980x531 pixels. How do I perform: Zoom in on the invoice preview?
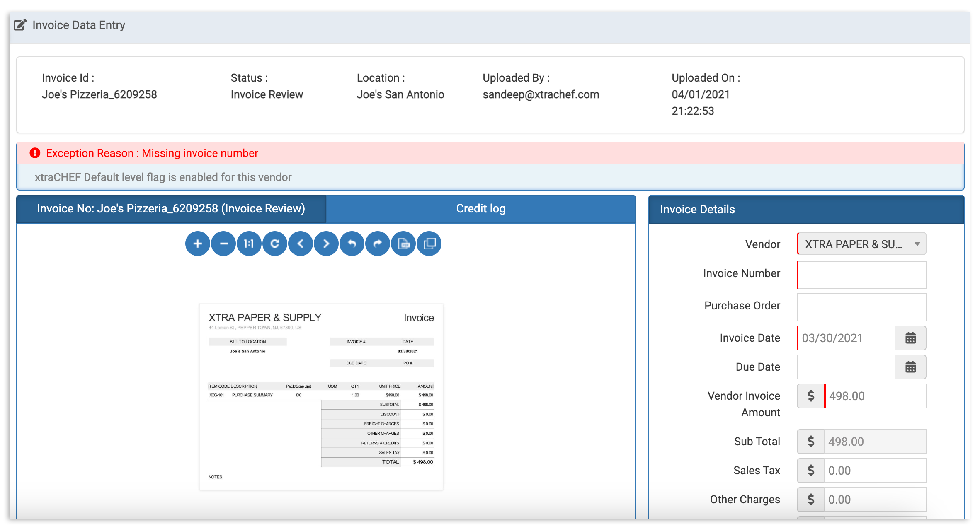coord(197,244)
